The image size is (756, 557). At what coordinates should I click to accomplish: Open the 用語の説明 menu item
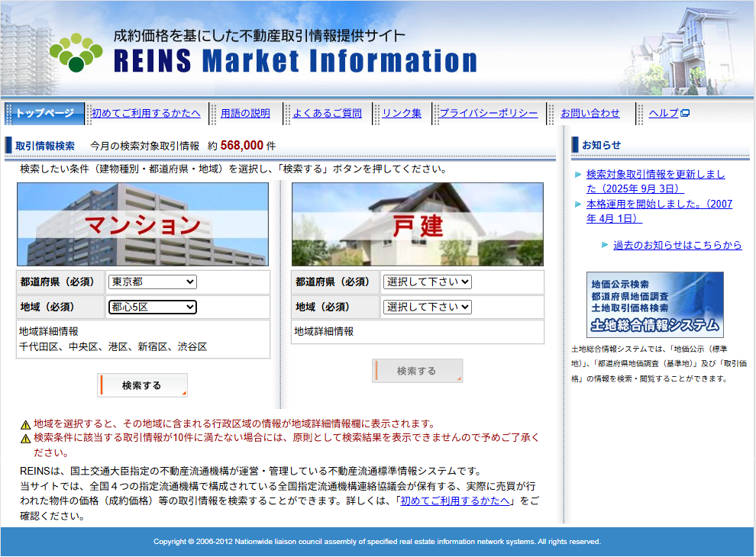[x=245, y=113]
